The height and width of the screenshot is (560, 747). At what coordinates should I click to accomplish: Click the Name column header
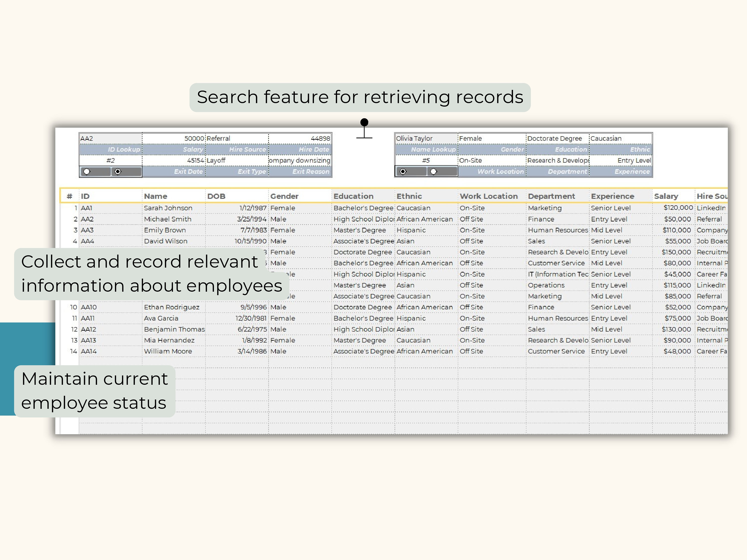coord(156,196)
